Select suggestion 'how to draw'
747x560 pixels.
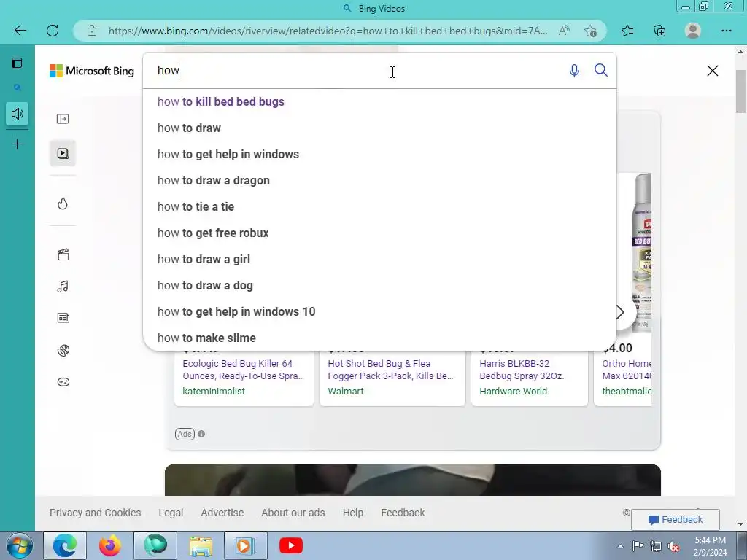pos(379,128)
